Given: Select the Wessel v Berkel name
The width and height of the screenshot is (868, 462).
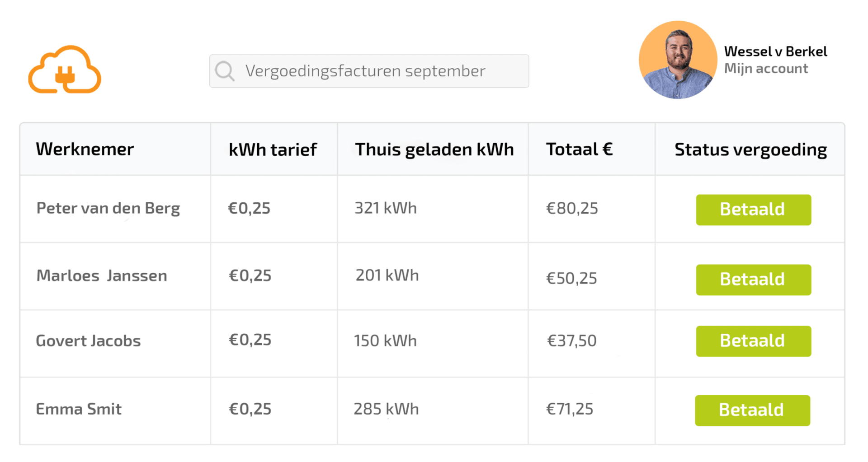Looking at the screenshot, I should (775, 51).
